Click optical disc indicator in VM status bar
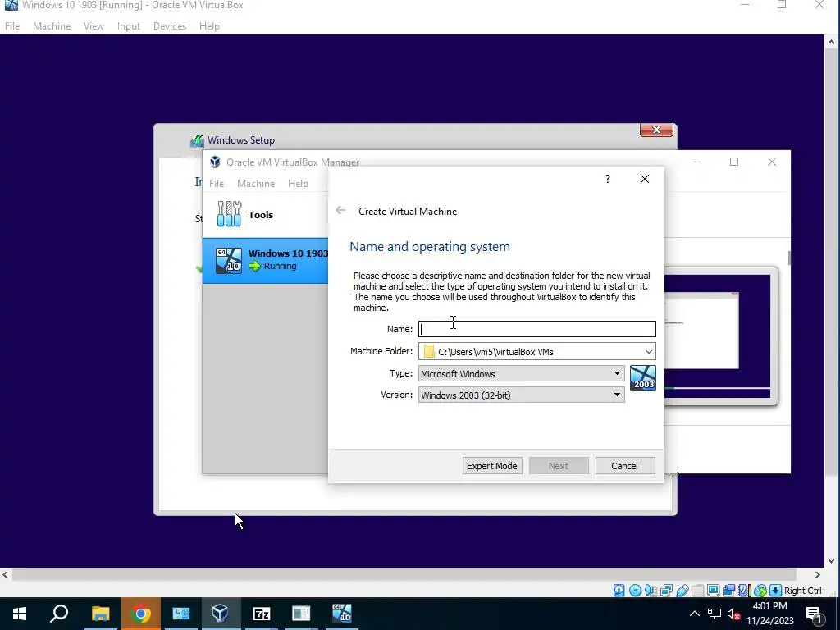This screenshot has height=630, width=840. [636, 591]
